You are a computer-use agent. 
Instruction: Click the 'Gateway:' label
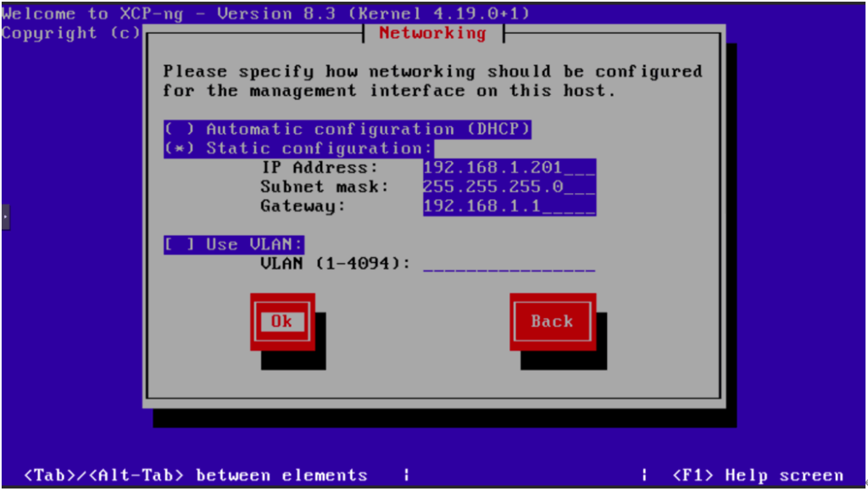pyautogui.click(x=303, y=206)
